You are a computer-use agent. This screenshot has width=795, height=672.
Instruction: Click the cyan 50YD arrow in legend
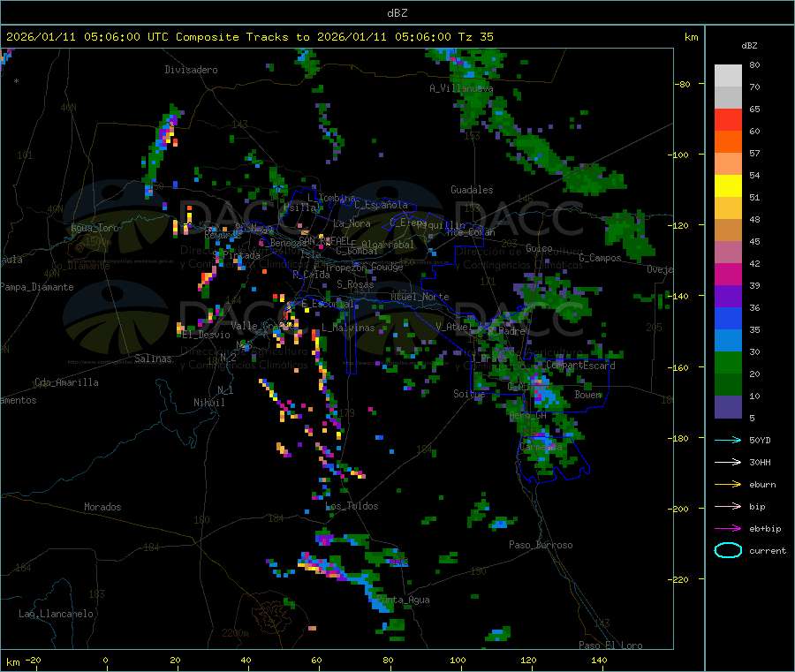pos(728,440)
